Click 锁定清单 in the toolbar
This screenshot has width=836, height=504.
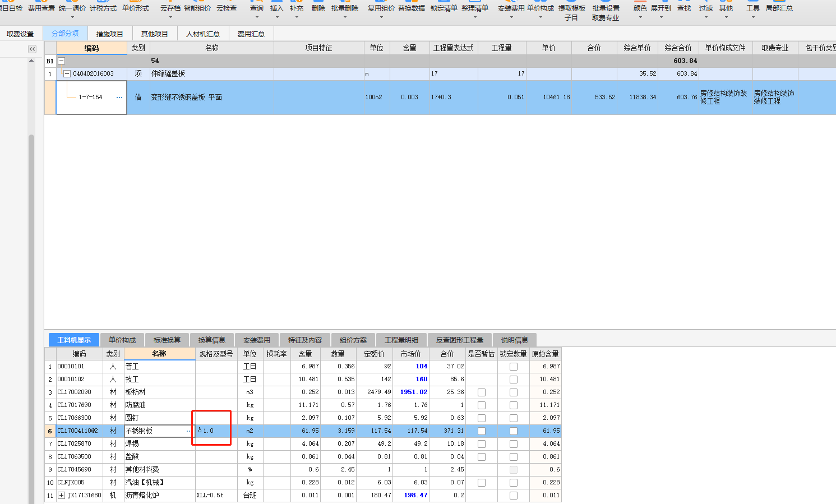point(444,8)
